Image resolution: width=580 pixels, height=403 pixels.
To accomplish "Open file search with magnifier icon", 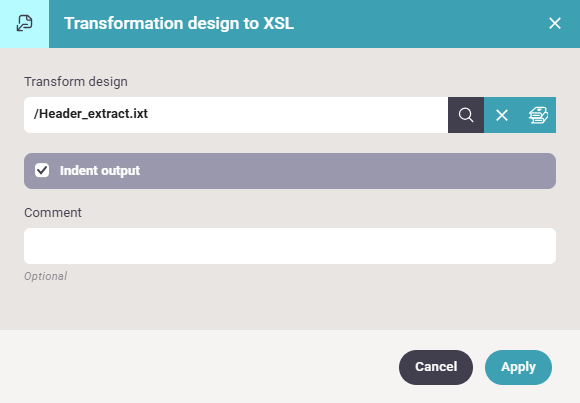I will (x=466, y=115).
